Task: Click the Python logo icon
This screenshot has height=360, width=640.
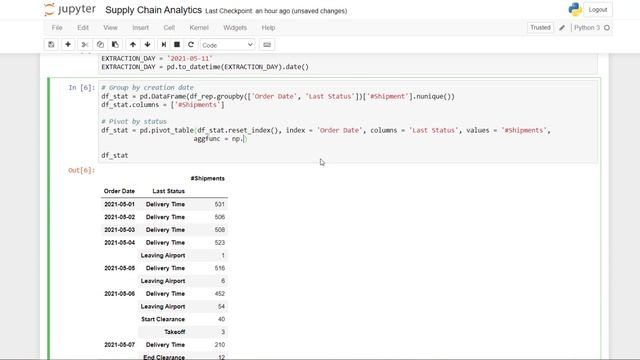Action: (x=575, y=9)
